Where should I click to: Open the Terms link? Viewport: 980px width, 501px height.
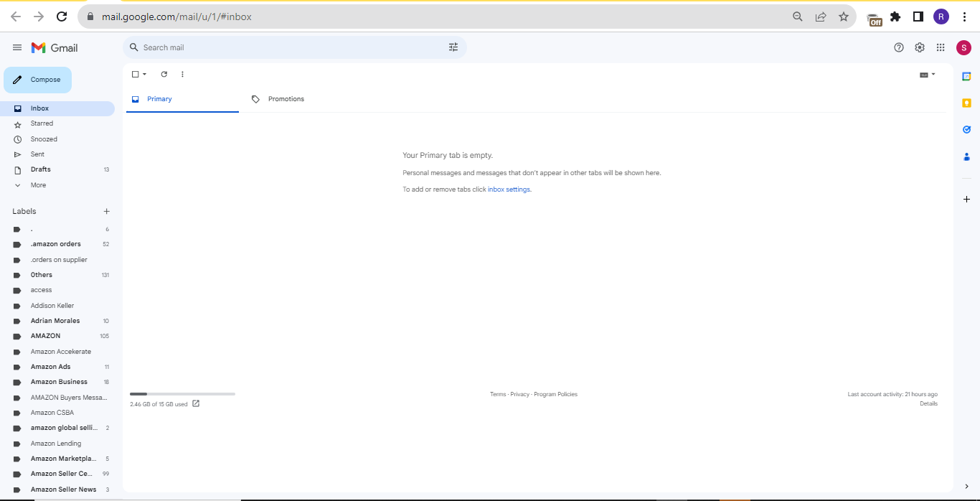[x=498, y=394]
